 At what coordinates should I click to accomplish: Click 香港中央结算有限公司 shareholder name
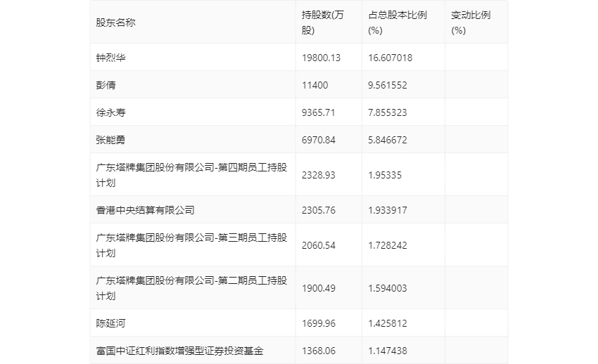point(145,210)
